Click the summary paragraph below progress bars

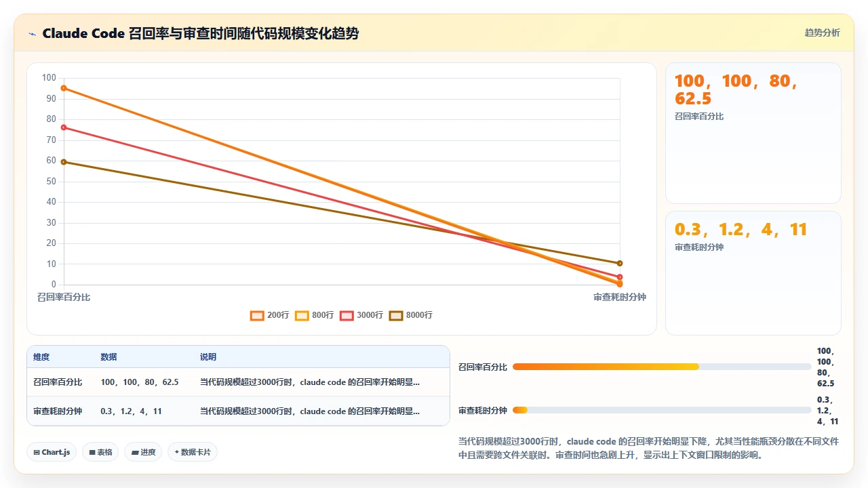(649, 448)
